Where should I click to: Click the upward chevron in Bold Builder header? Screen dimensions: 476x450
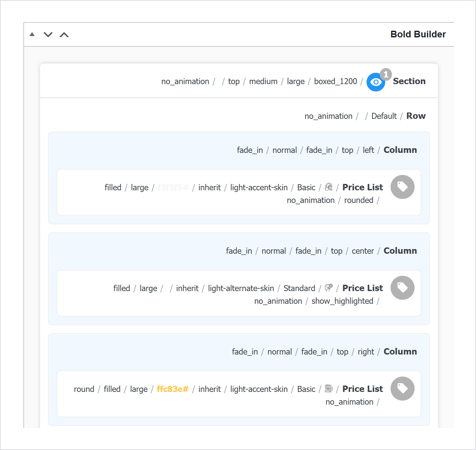(x=64, y=35)
